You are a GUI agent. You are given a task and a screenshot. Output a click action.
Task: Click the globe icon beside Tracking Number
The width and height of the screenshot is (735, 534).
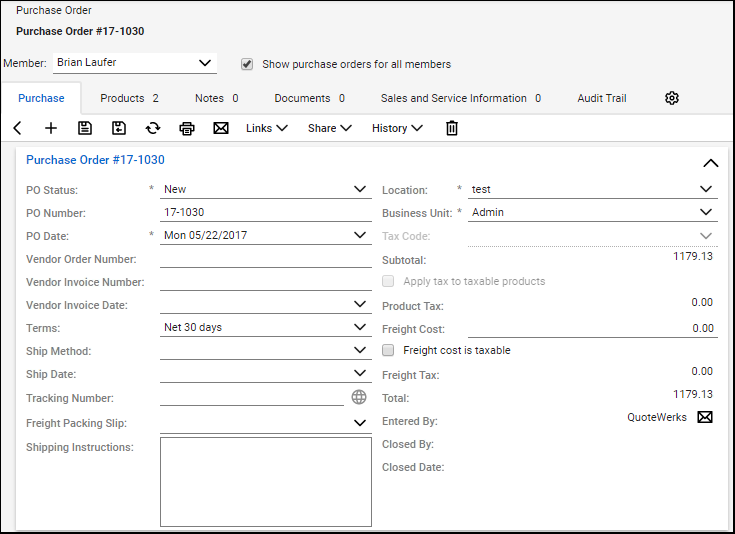point(360,398)
